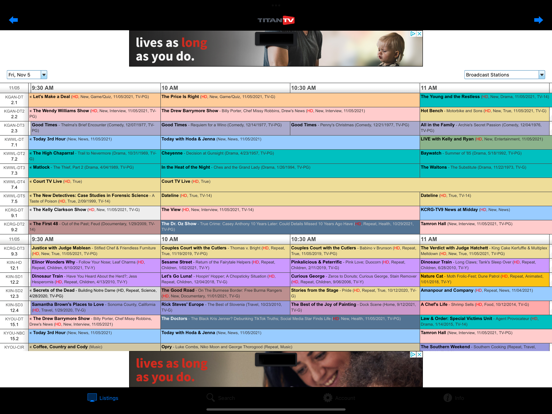Open The Price Is Right listing
This screenshot has height=414, width=552.
click(290, 100)
